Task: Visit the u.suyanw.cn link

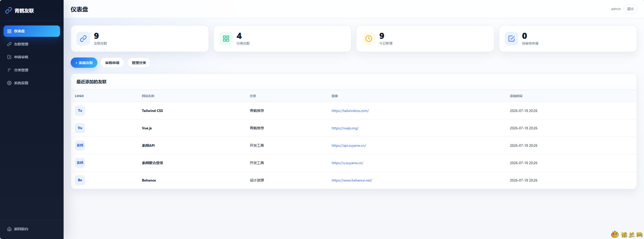Action: click(347, 163)
